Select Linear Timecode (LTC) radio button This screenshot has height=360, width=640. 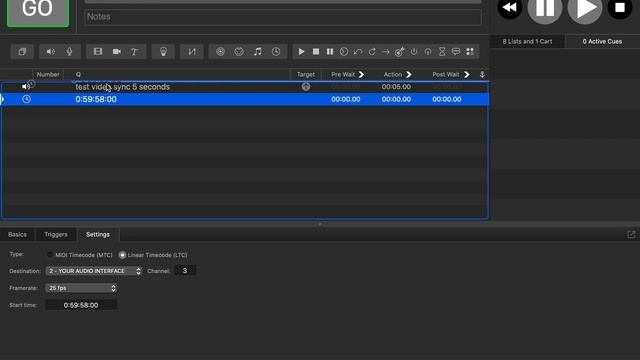pos(122,255)
